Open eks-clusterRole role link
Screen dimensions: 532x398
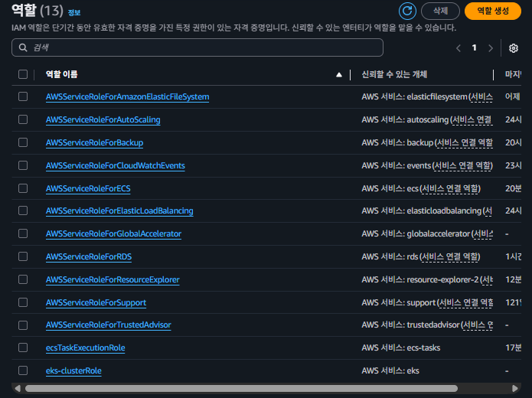point(73,370)
